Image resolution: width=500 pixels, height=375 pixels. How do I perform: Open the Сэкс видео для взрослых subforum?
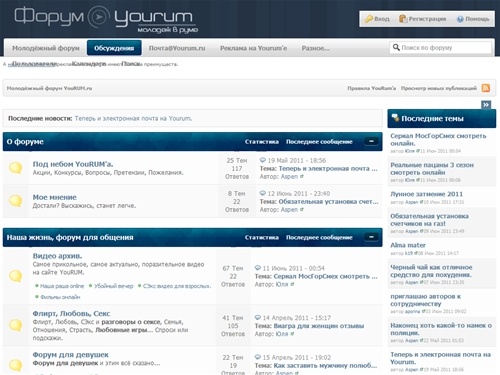[177, 286]
